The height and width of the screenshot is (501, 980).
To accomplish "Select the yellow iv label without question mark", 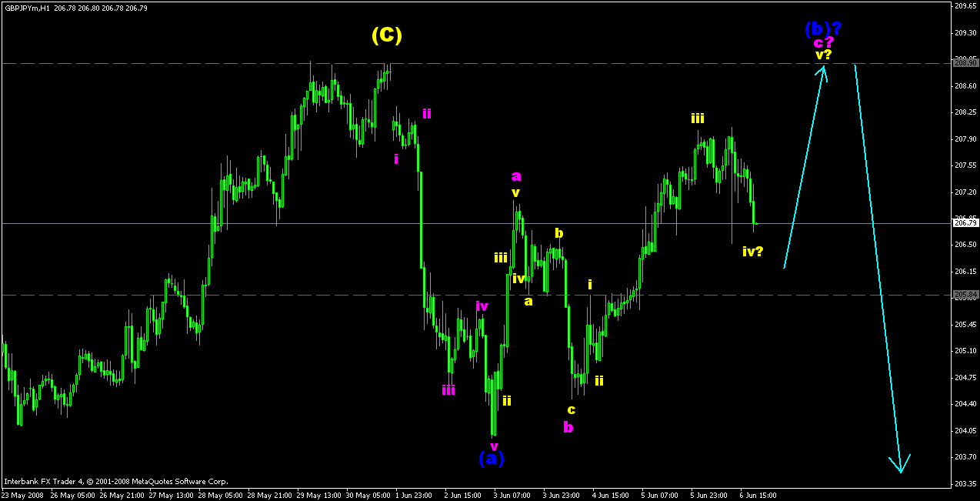I will pyautogui.click(x=518, y=278).
